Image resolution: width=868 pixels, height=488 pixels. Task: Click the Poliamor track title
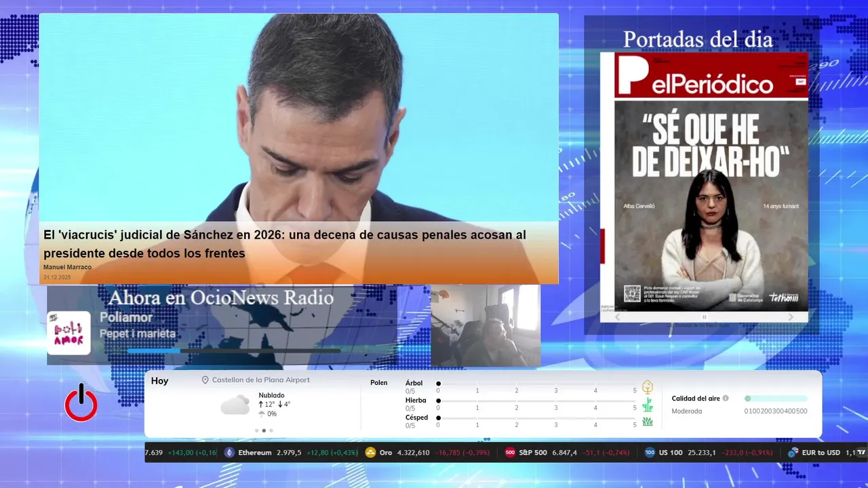[126, 318]
